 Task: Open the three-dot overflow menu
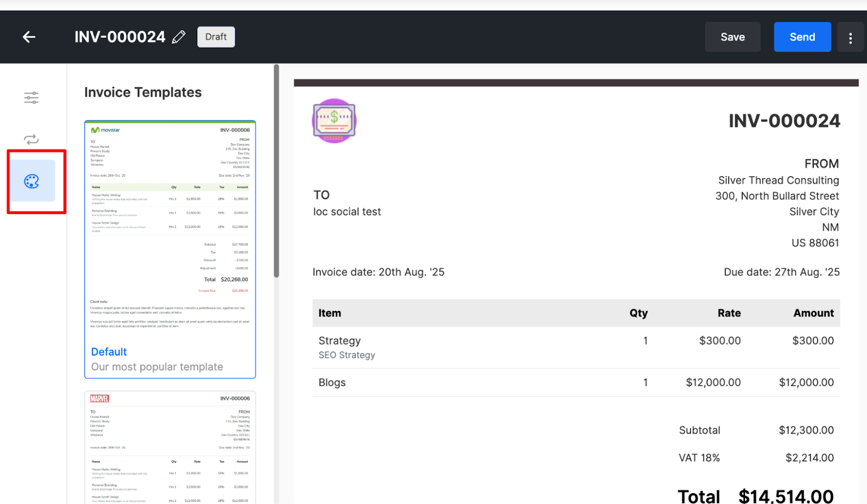(850, 37)
